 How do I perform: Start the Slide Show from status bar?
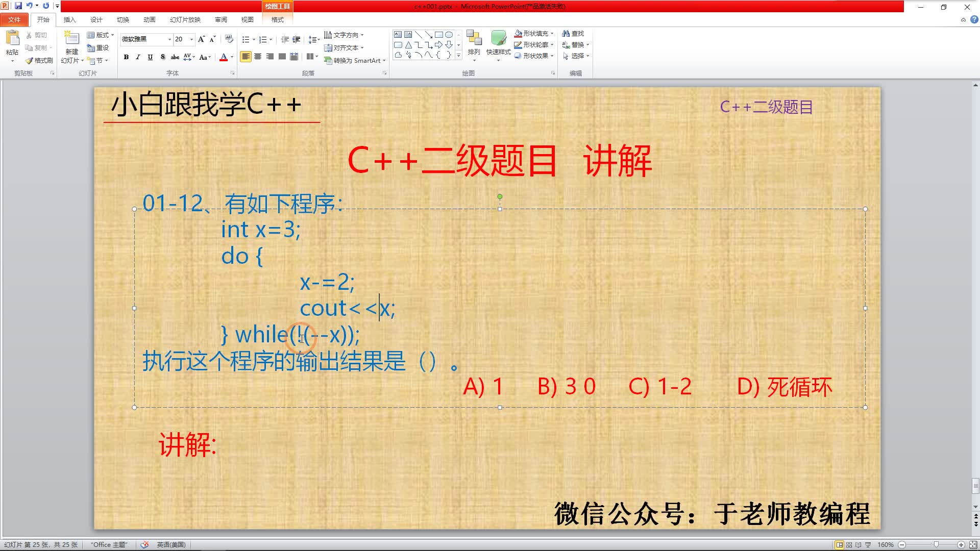point(868,544)
